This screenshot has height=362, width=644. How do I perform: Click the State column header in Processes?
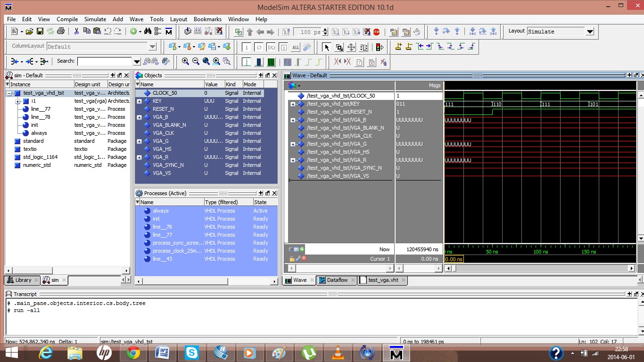265,202
